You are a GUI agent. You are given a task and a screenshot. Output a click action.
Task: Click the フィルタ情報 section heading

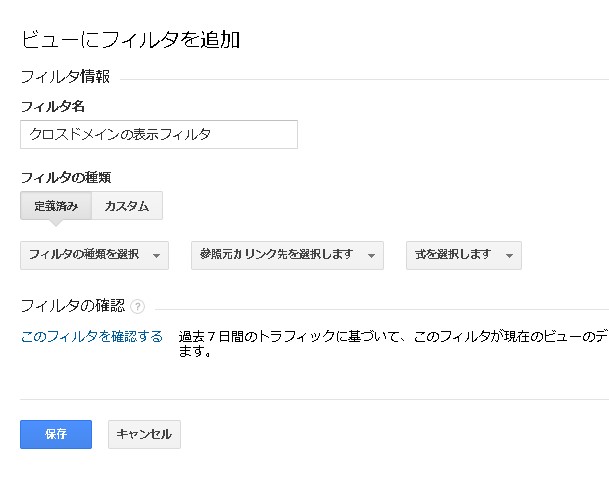click(65, 77)
